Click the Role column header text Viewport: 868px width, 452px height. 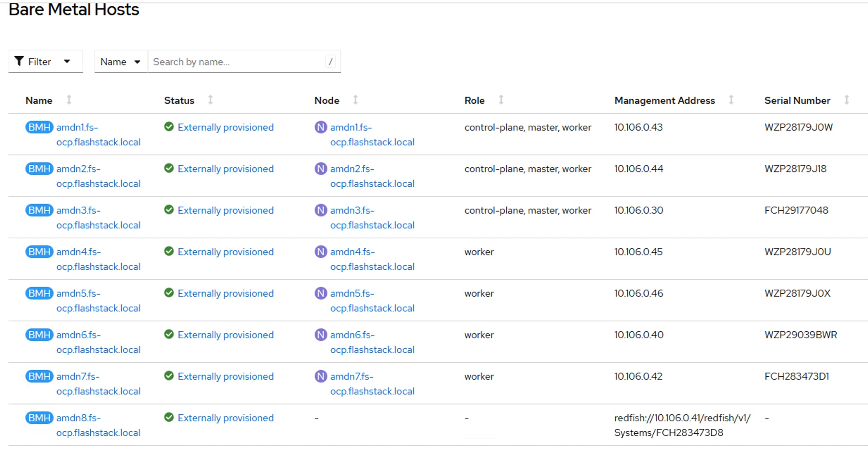[x=474, y=100]
